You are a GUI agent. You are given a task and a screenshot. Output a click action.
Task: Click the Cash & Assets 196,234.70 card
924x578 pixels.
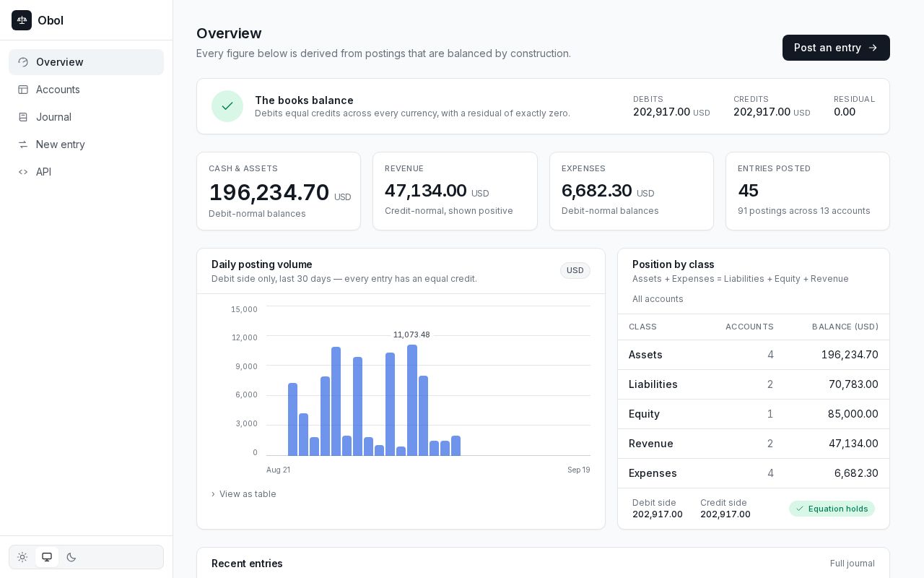click(279, 191)
